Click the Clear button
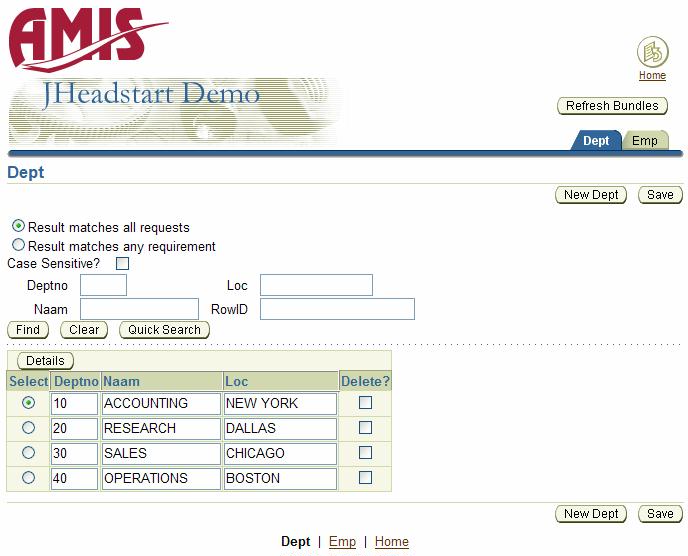The image size is (688, 556). coord(84,330)
